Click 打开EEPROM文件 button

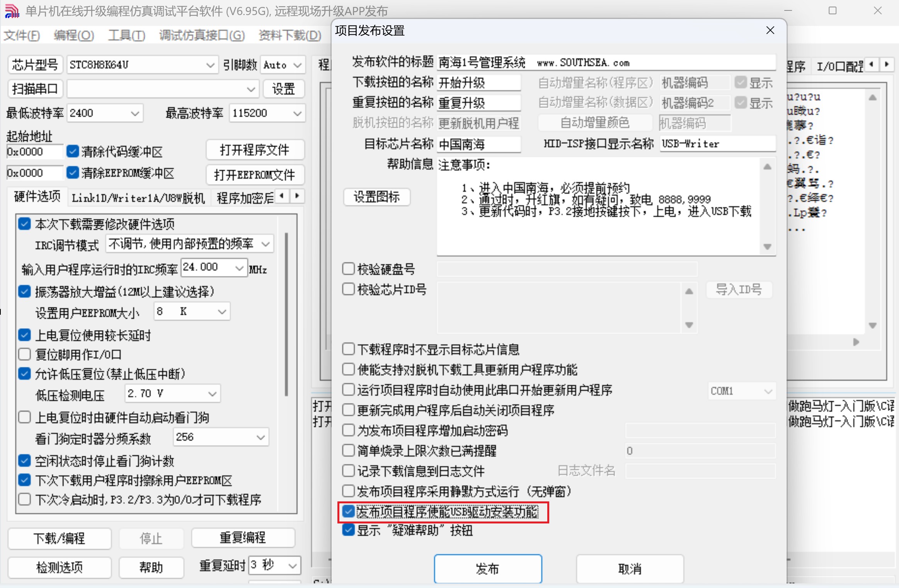pos(255,175)
